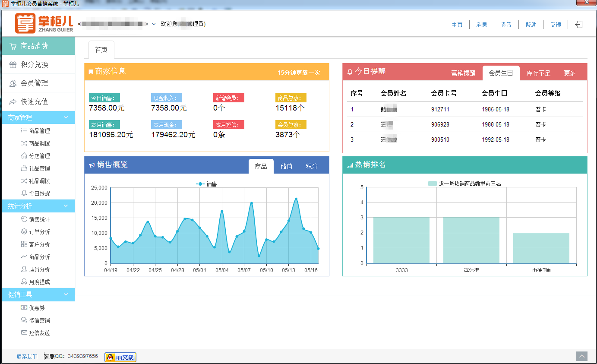Click the 销售统计 pie chart icon

pos(24,219)
